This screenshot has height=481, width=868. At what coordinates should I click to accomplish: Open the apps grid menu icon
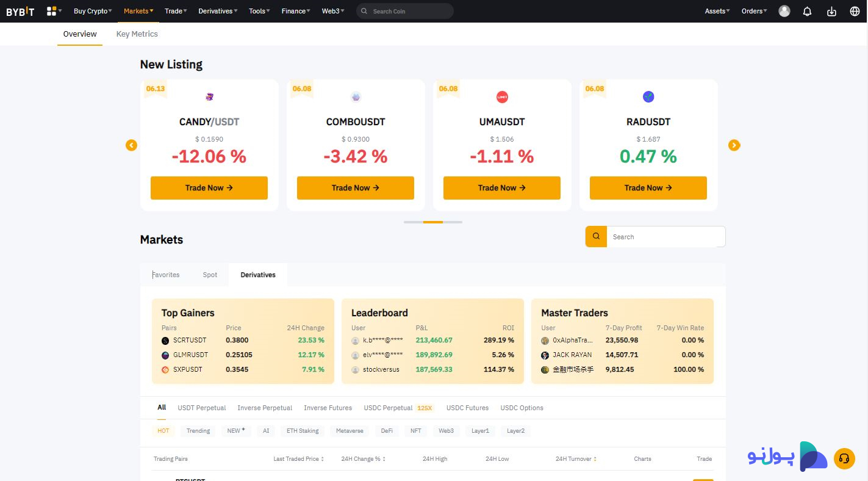(x=51, y=11)
